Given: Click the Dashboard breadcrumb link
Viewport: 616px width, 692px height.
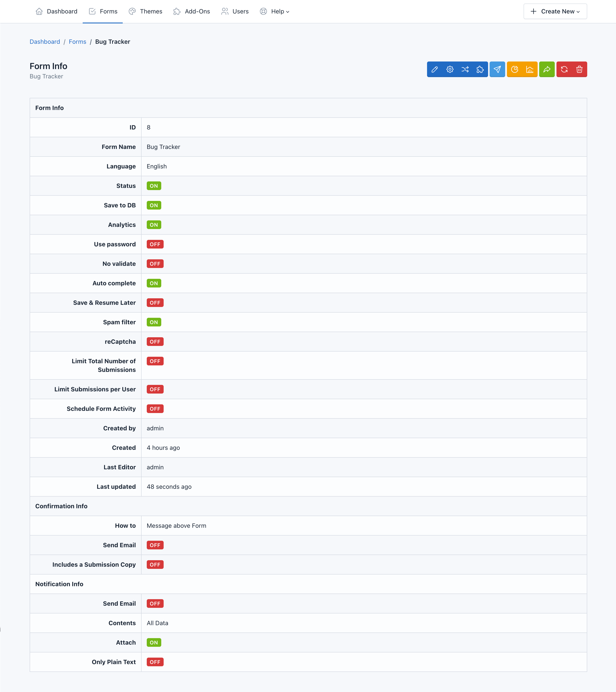Looking at the screenshot, I should [45, 41].
